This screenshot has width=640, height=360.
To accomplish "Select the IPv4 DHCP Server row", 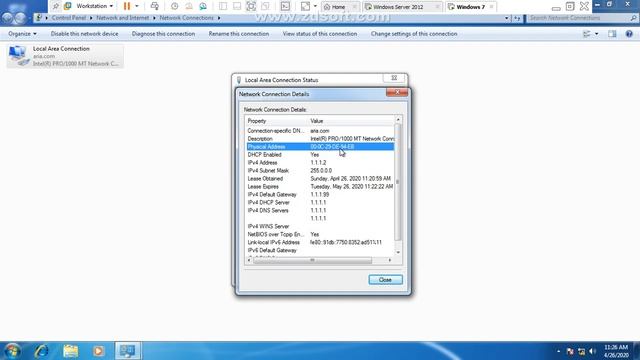I will coord(320,202).
